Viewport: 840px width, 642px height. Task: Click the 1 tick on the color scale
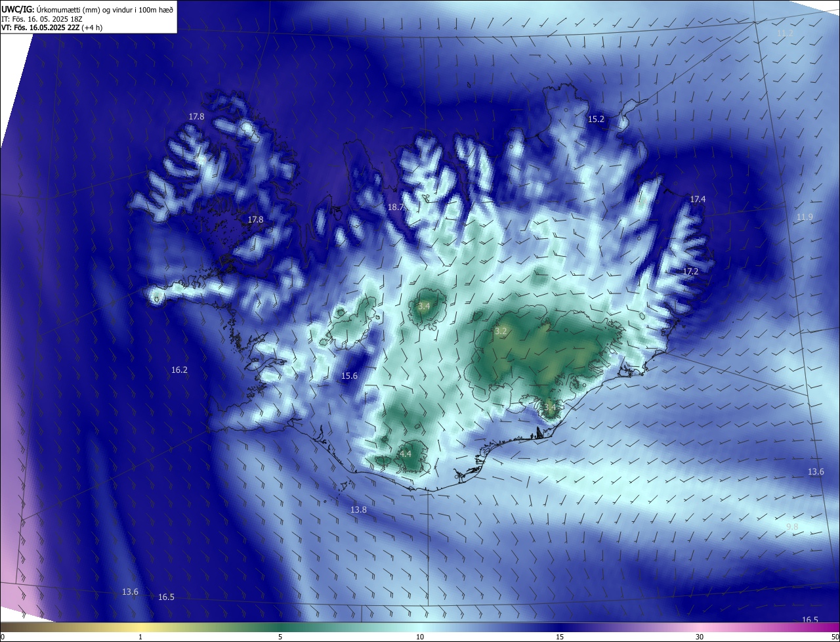pyautogui.click(x=140, y=637)
